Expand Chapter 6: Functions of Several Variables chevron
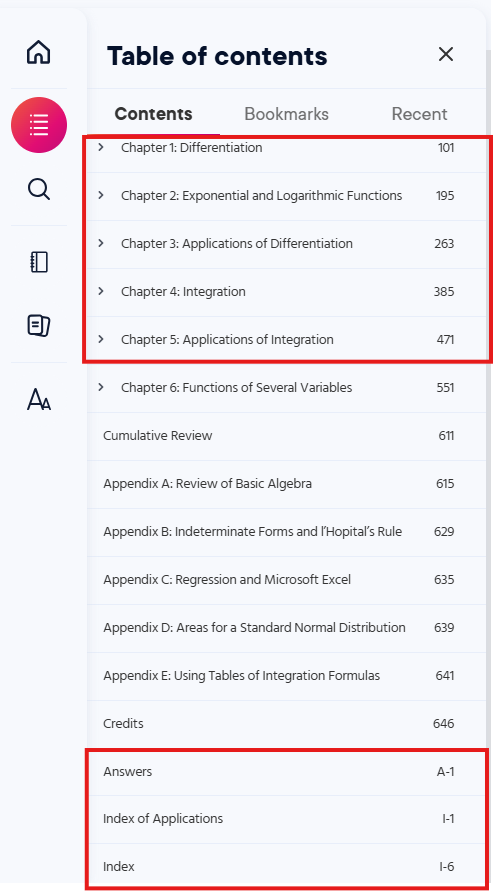Image resolution: width=493 pixels, height=891 pixels. (x=101, y=387)
